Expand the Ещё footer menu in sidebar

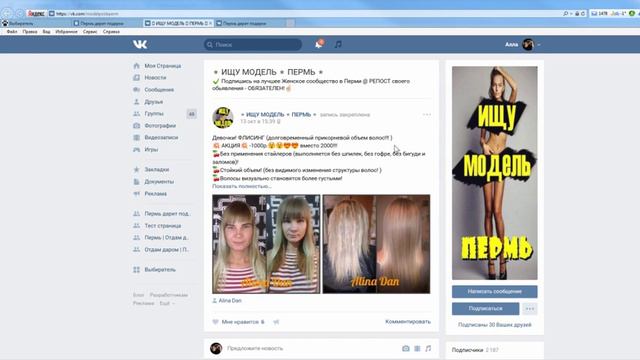[x=167, y=303]
